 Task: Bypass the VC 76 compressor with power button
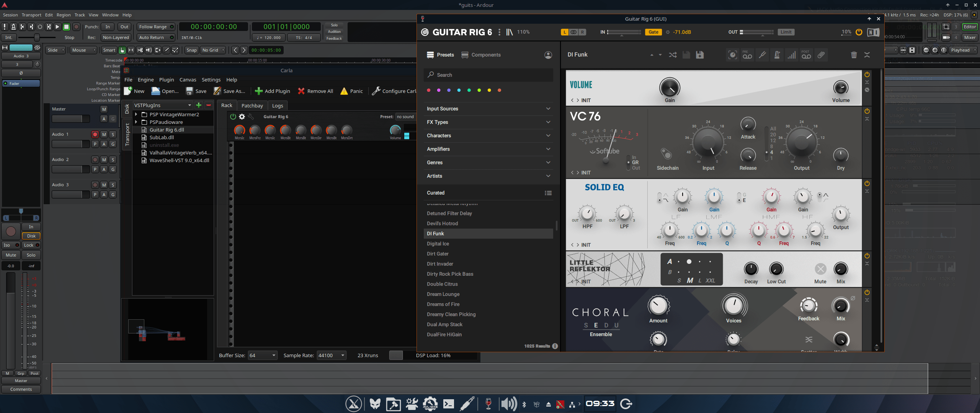(x=866, y=111)
